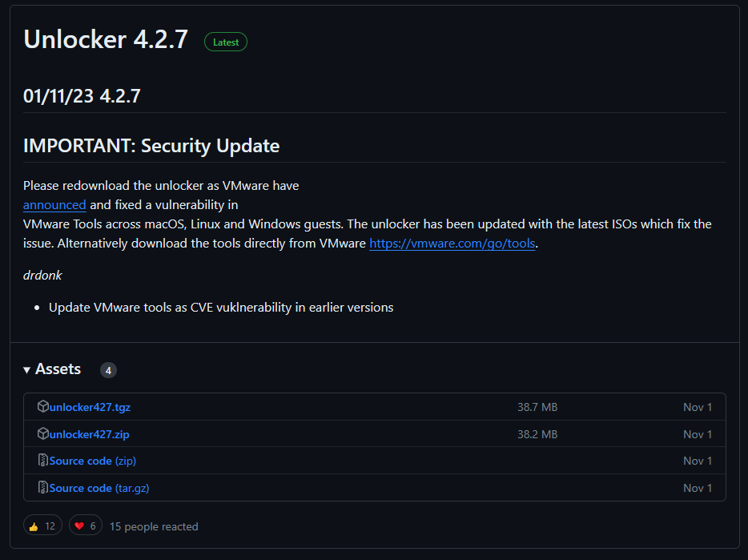This screenshot has height=560, width=748.
Task: Click the Nov 1 date for Source code (tar.gz)
Action: pyautogui.click(x=698, y=489)
